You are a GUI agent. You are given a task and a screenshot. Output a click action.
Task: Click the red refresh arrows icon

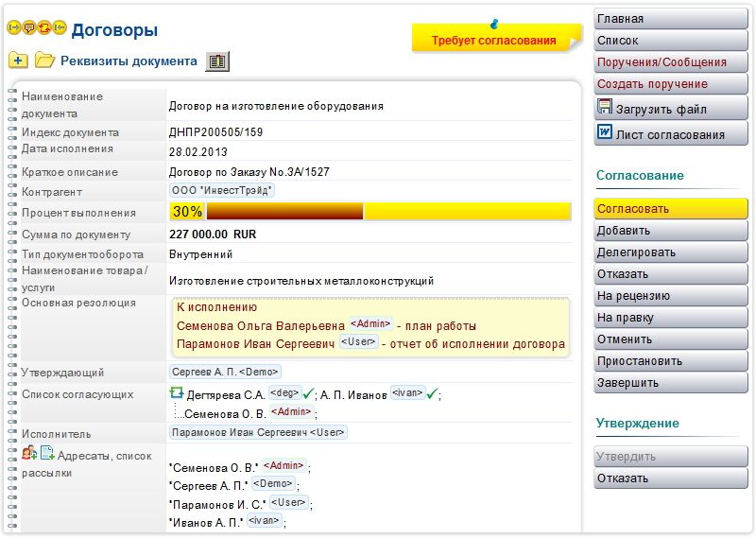[x=43, y=28]
